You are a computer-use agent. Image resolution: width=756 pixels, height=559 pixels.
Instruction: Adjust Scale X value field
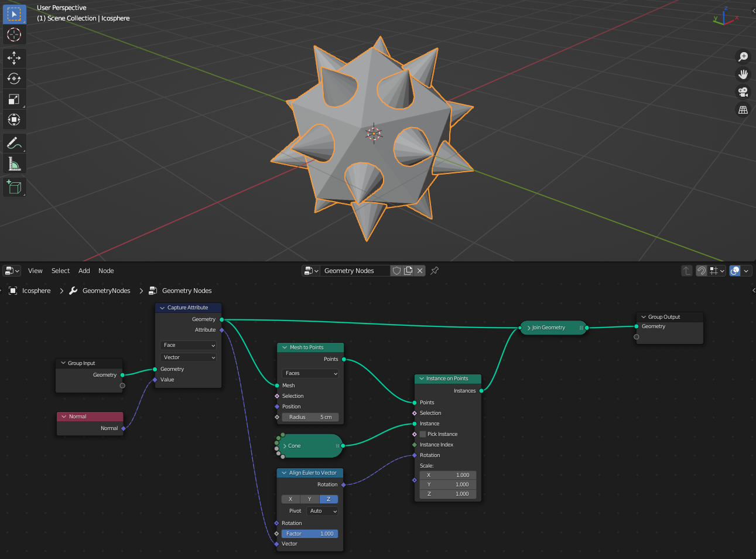tap(448, 475)
